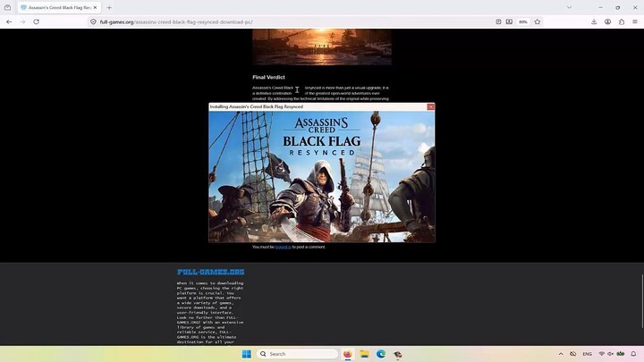This screenshot has width=644, height=362.
Task: Click the muted volume tray icon
Action: [x=610, y=354]
